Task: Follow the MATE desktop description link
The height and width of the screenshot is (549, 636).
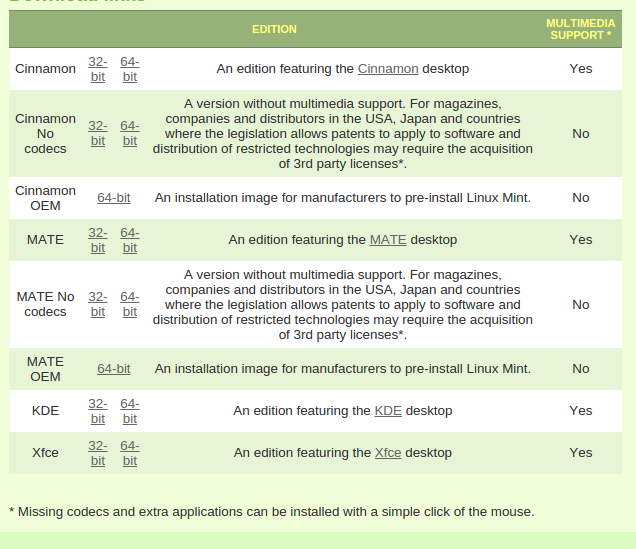Action: click(388, 240)
